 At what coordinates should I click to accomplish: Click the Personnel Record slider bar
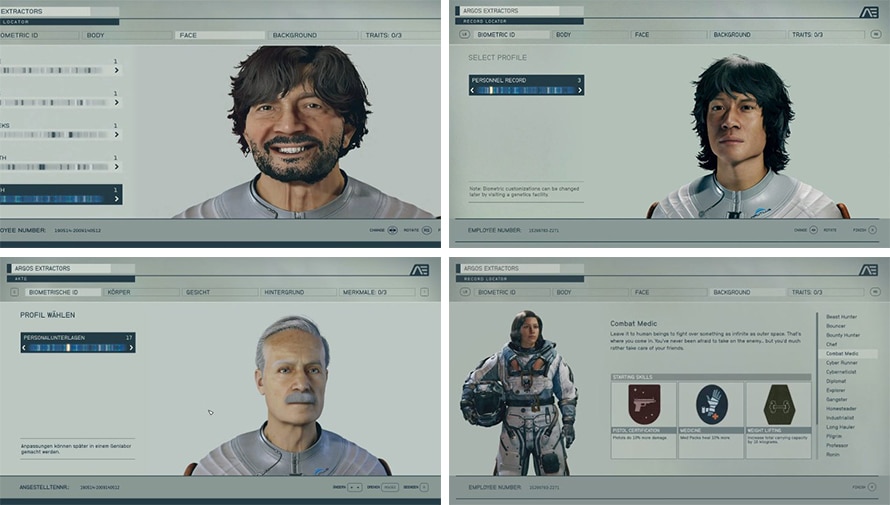(x=526, y=90)
